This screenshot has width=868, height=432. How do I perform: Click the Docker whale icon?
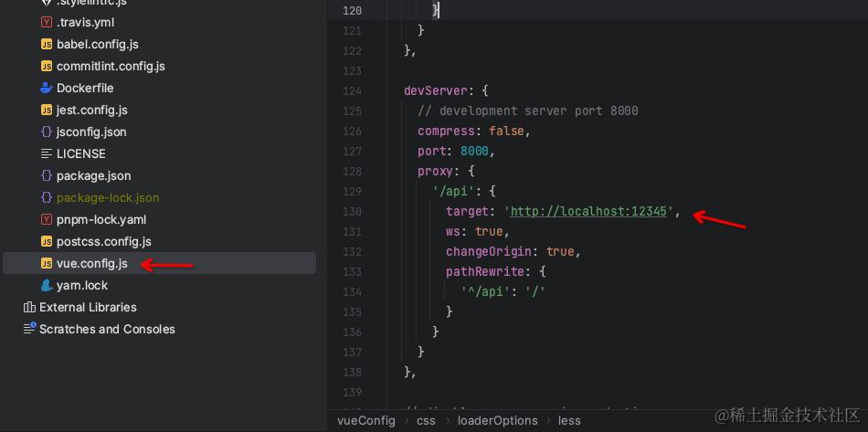point(47,88)
